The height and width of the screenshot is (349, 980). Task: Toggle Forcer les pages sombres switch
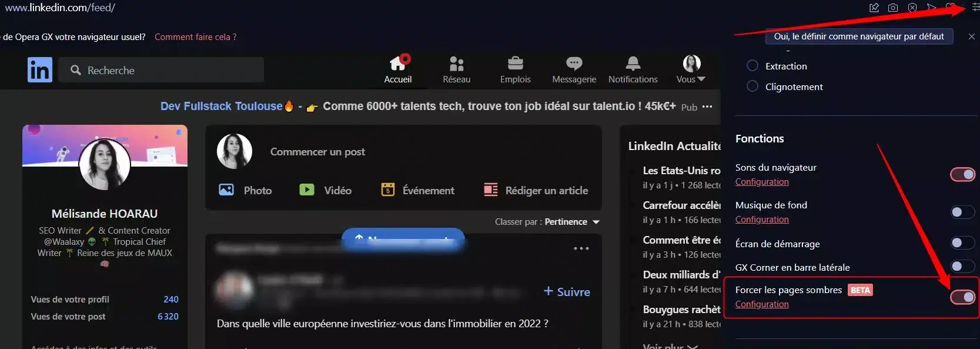click(x=963, y=297)
